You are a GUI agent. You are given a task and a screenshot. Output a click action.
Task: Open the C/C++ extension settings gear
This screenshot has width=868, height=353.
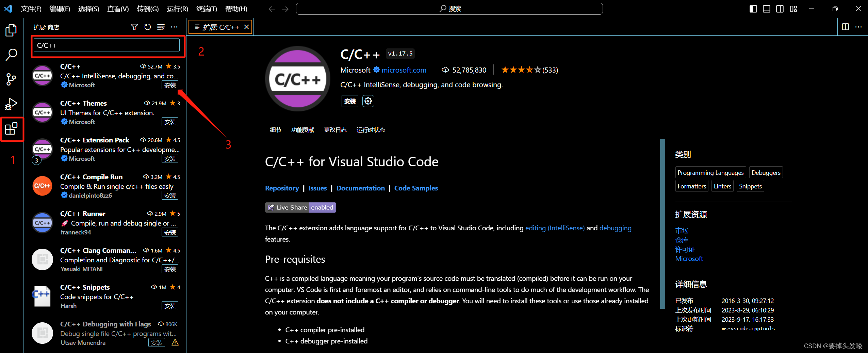pos(368,101)
